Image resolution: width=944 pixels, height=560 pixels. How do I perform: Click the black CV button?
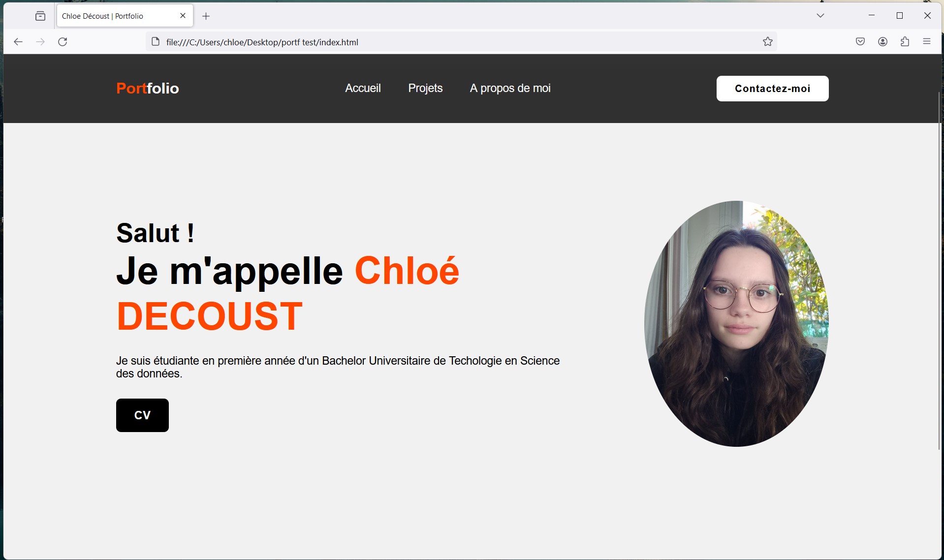click(142, 415)
